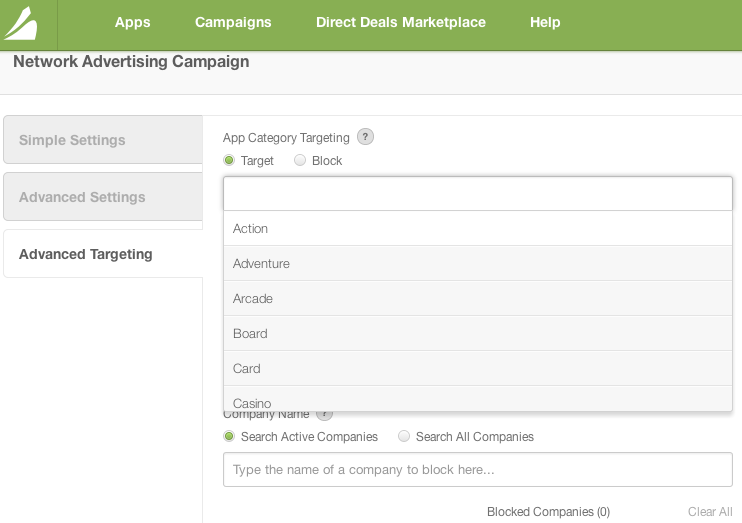The image size is (742, 523).
Task: Select Search All Companies option
Action: click(x=404, y=436)
